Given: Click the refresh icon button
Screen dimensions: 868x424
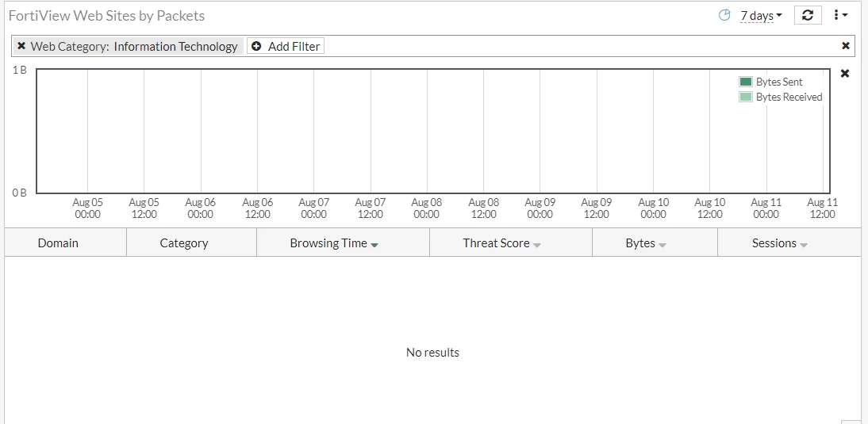Looking at the screenshot, I should click(x=807, y=15).
